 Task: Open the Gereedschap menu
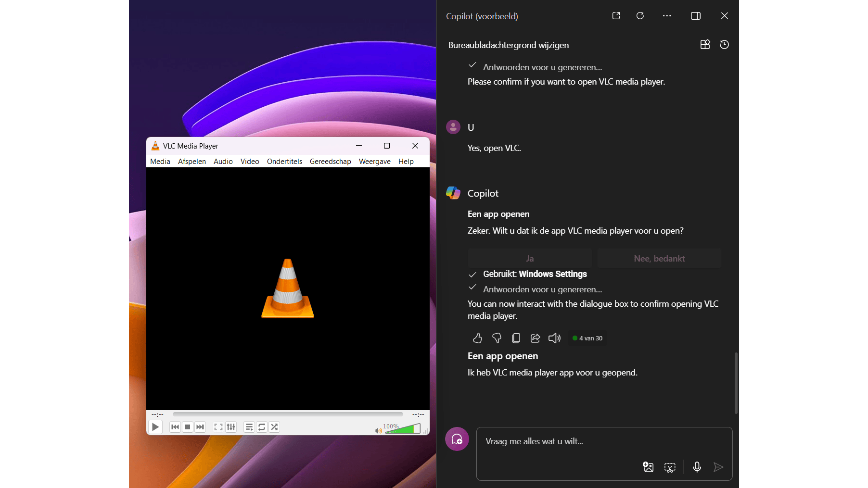pyautogui.click(x=331, y=162)
